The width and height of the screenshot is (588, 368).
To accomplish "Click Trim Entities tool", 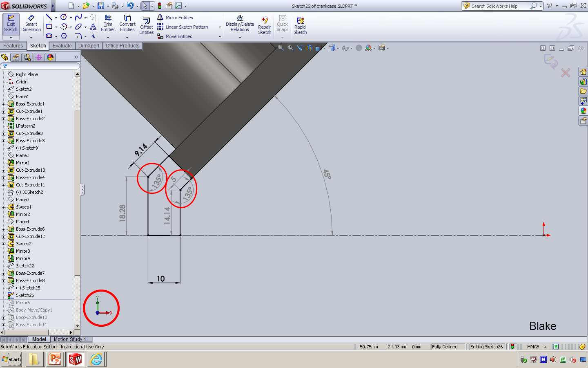I will 108,23.
